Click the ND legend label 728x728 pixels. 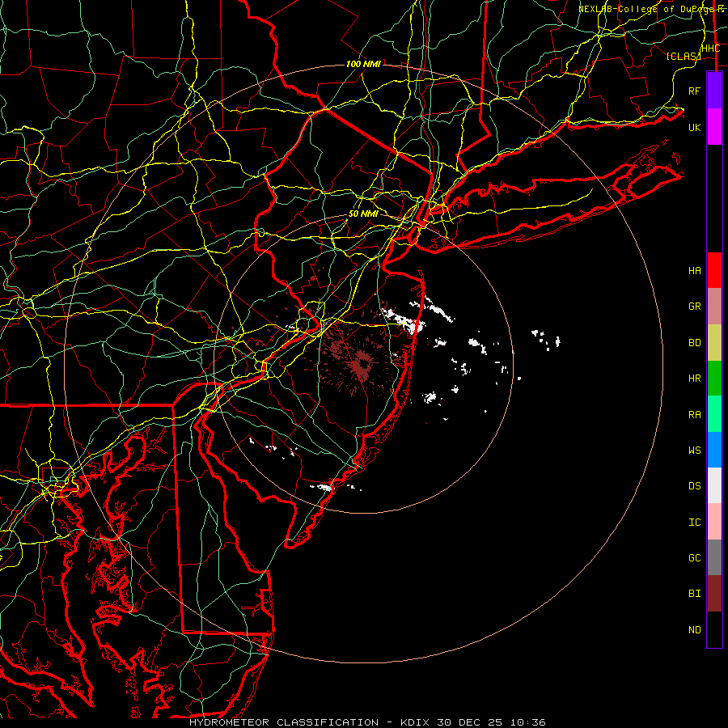pos(694,630)
